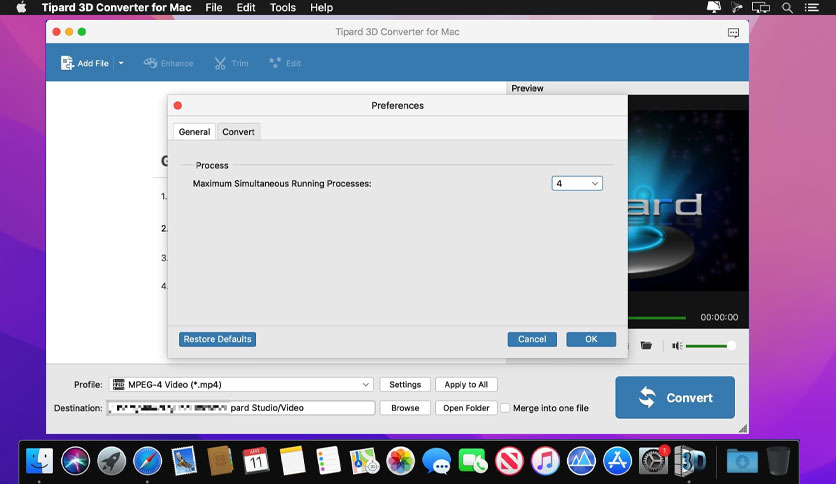Viewport: 836px width, 484px height.
Task: Adjust the preview volume slider
Action: point(711,346)
